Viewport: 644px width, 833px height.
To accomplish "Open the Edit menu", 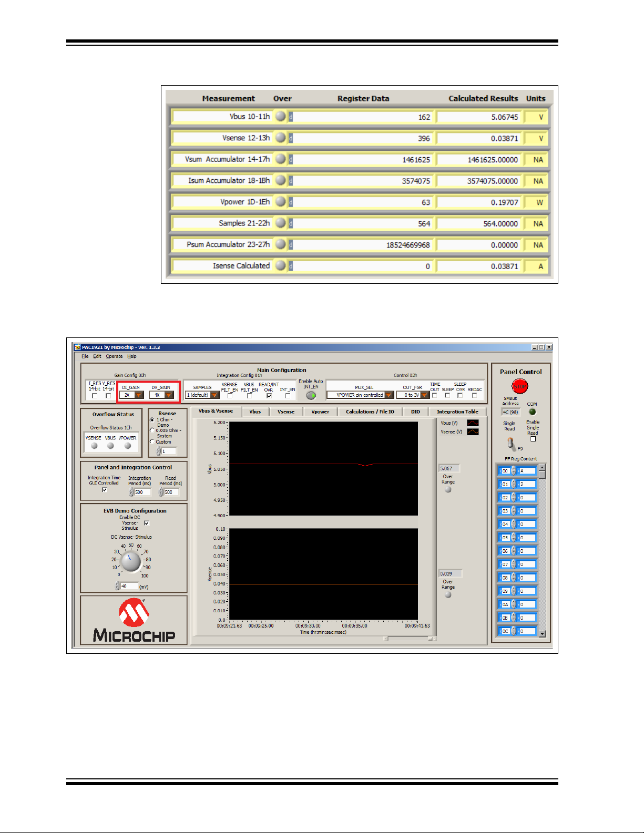I will [97, 356].
